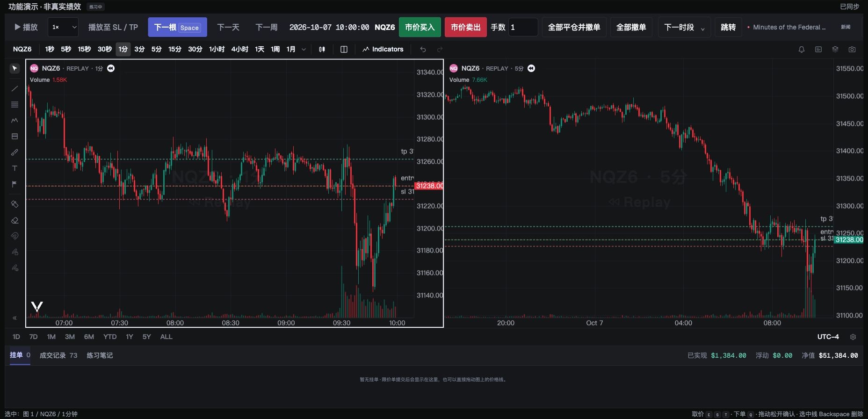Open the layers icon in top-right toolbar
The width and height of the screenshot is (868, 419).
click(835, 49)
